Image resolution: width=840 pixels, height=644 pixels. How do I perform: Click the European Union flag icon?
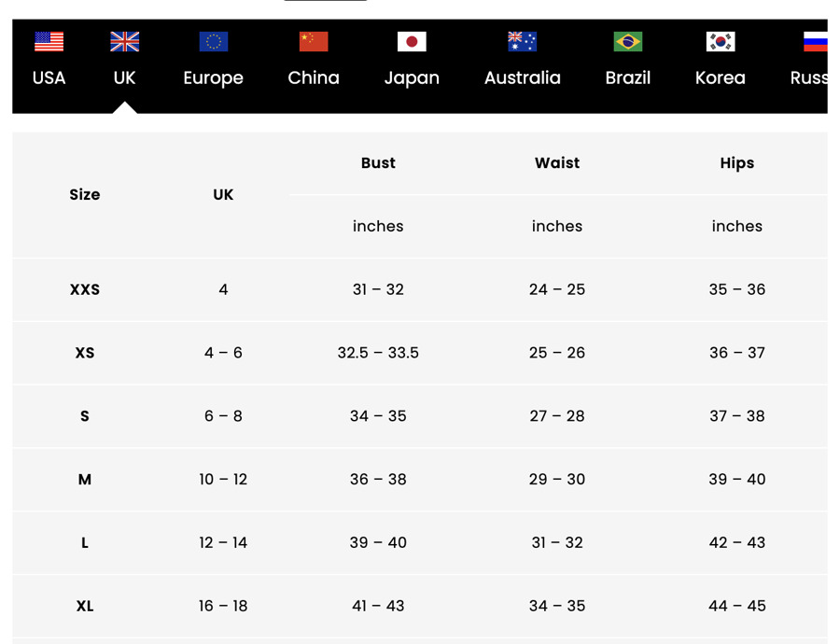pyautogui.click(x=213, y=41)
